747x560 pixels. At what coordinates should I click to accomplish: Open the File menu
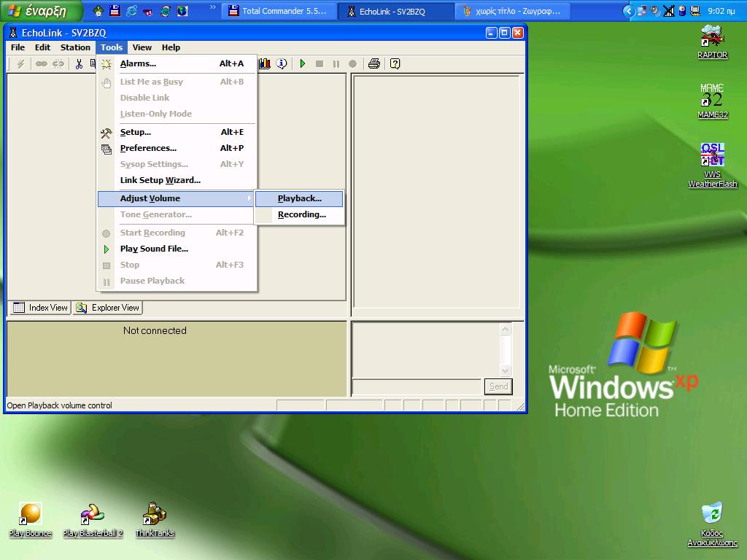coord(18,47)
